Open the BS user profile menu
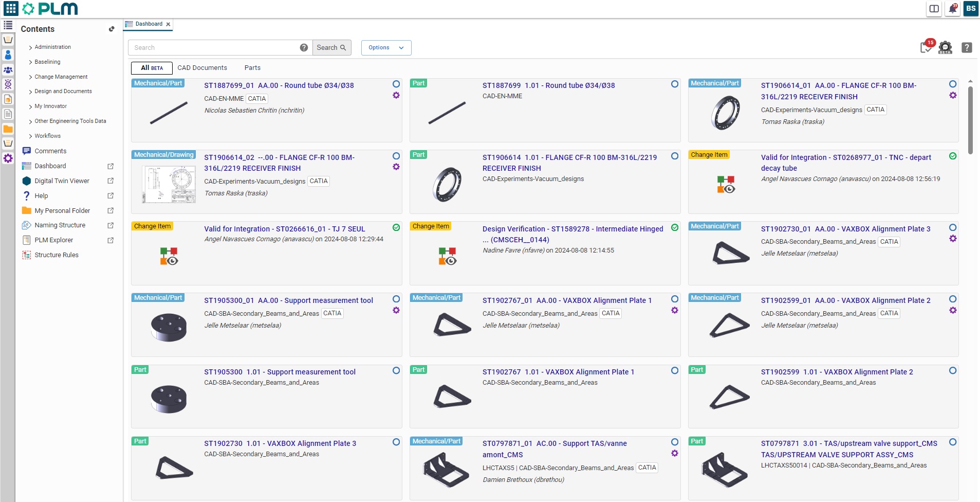Screen dimensions: 980x502 point(971,9)
